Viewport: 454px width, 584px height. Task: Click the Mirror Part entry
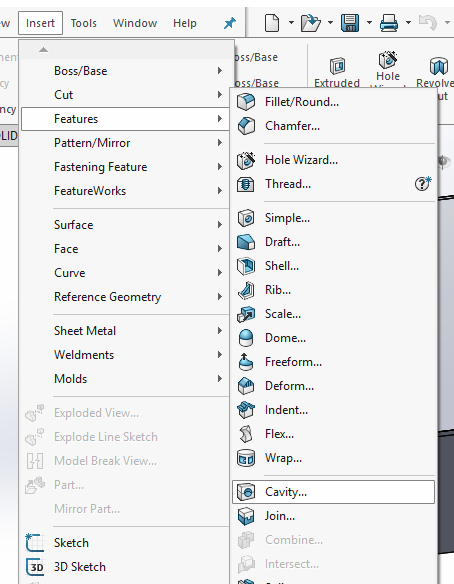[x=126, y=509]
